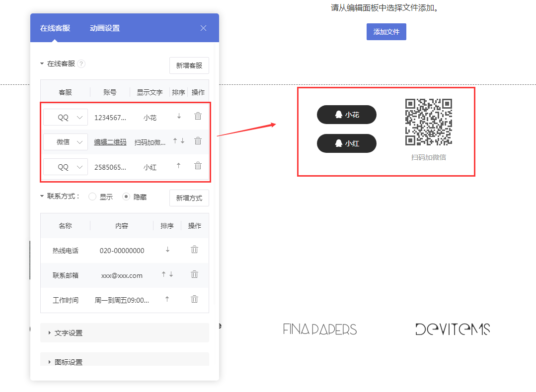Viewport: 536px width, 392px height.
Task: Delete the 小花 customer service row
Action: 198,116
